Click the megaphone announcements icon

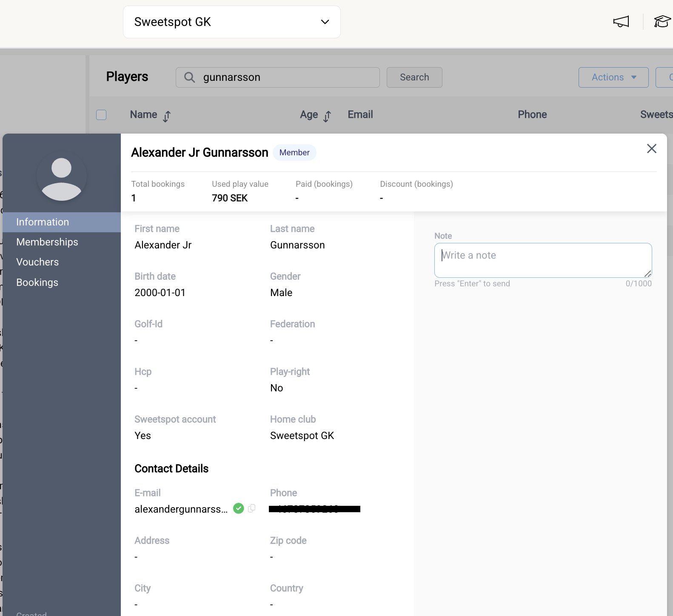click(621, 22)
